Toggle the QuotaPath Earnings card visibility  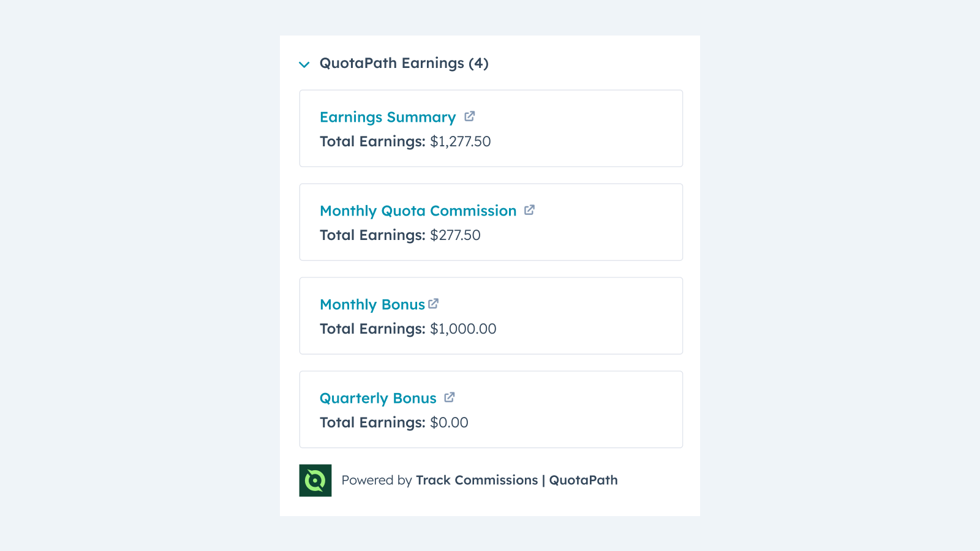(304, 64)
